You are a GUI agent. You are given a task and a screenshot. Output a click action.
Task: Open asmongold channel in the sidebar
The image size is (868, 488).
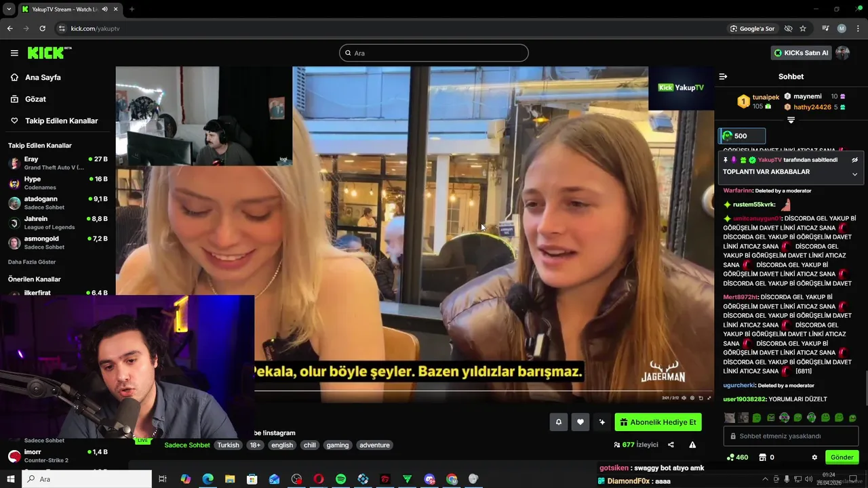coord(58,243)
